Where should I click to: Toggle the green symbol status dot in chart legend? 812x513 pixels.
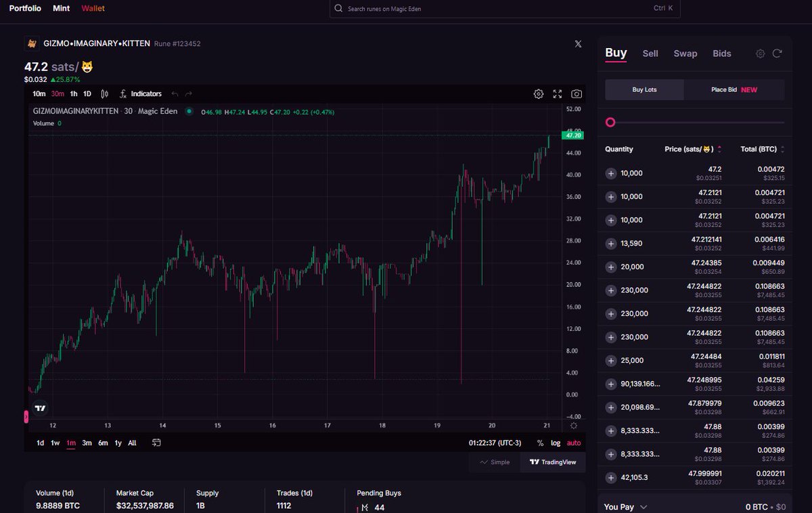189,112
